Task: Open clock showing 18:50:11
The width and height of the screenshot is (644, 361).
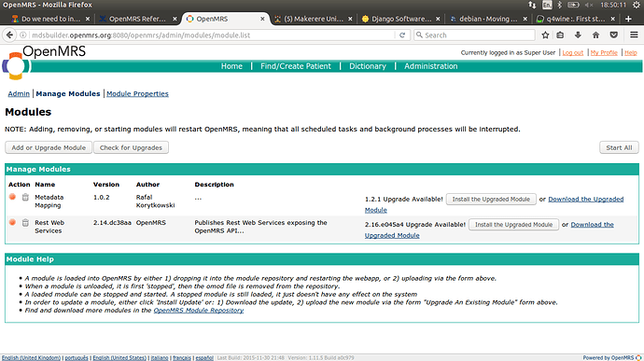Action: (x=613, y=5)
